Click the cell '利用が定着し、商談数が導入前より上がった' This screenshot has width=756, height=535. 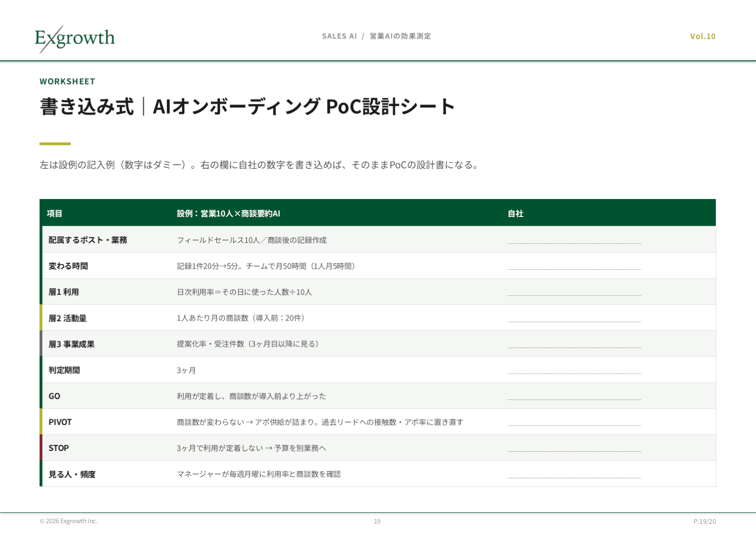(x=251, y=396)
